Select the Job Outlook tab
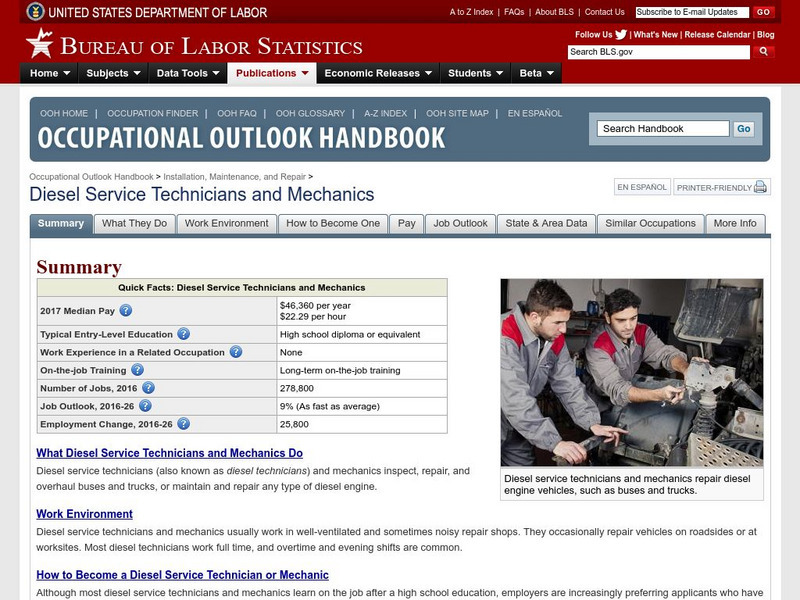This screenshot has width=800, height=600. click(x=460, y=223)
